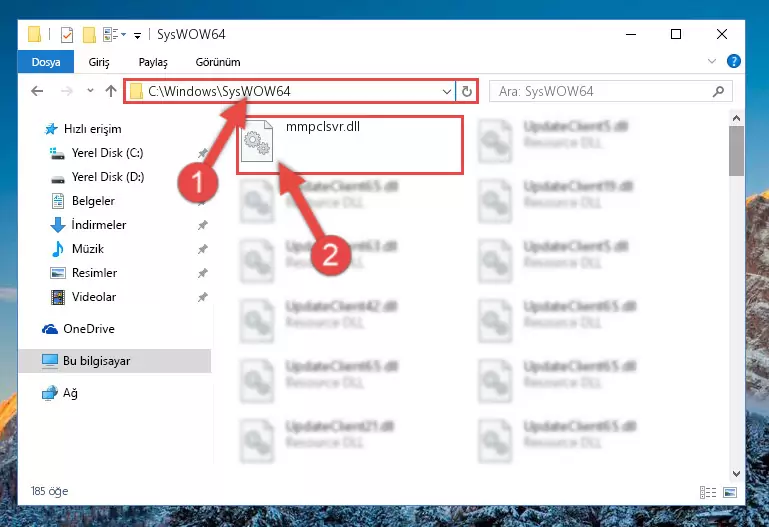Viewport: 769px width, 527px height.
Task: Open Customize Quick Access Toolbar dropdown
Action: pyautogui.click(x=137, y=35)
